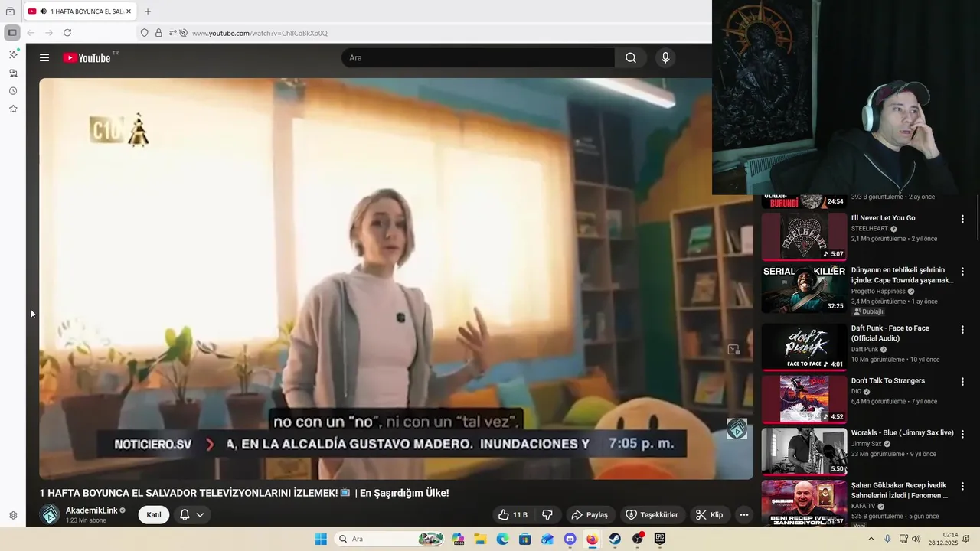The image size is (980, 551).
Task: Click the main video title text
Action: [244, 494]
